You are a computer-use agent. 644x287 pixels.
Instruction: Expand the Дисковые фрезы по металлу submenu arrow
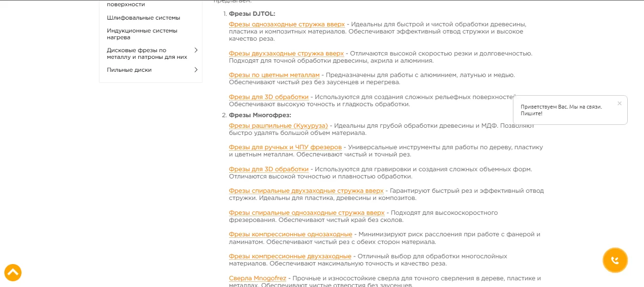pos(196,50)
